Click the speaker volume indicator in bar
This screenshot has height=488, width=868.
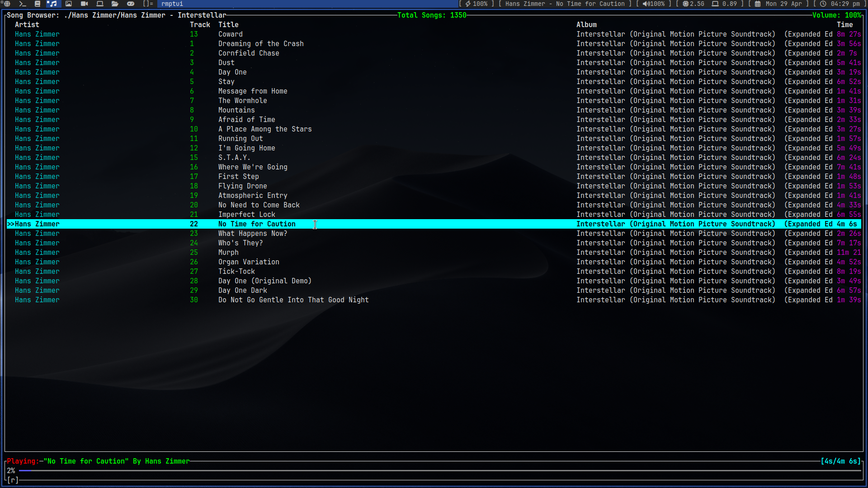click(x=654, y=4)
